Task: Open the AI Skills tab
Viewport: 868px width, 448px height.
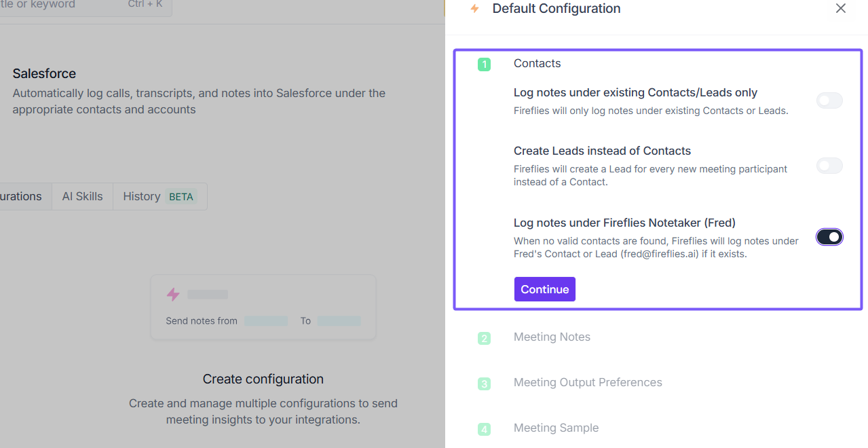Action: [x=82, y=196]
